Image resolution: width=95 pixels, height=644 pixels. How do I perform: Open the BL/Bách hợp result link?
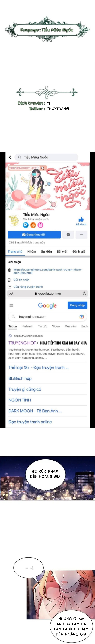pyautogui.click(x=20, y=378)
